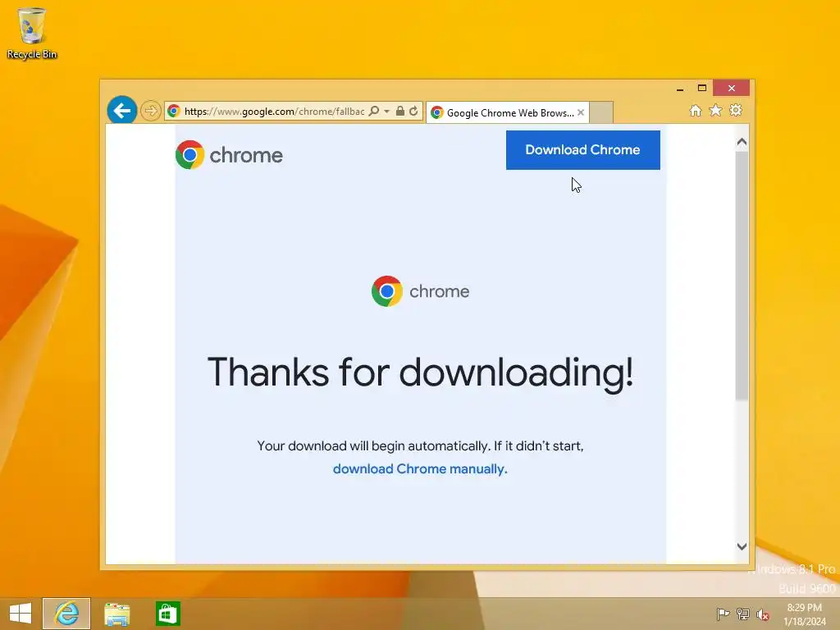Screen dimensions: 840x630
Task: Click the Download Chrome button
Action: point(583,150)
